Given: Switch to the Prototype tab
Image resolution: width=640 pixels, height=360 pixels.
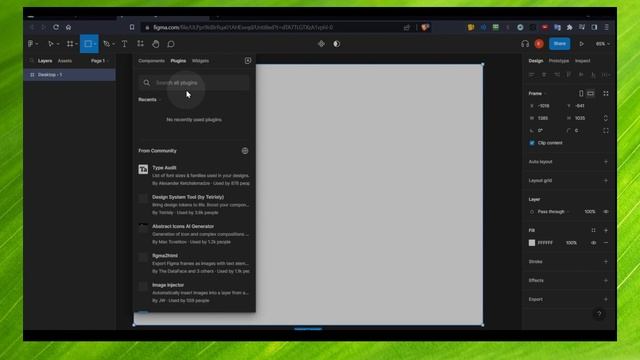Looking at the screenshot, I should coord(558,61).
